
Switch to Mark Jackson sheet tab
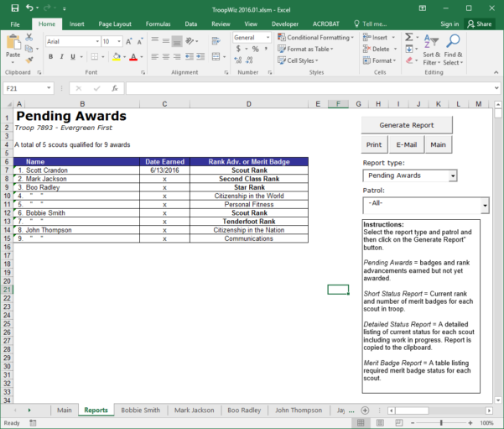pyautogui.click(x=194, y=411)
